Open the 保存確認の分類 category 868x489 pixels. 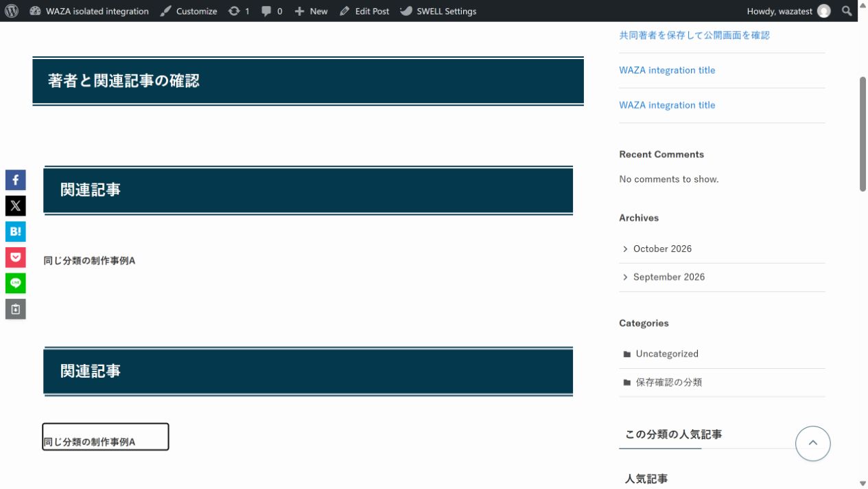(669, 382)
